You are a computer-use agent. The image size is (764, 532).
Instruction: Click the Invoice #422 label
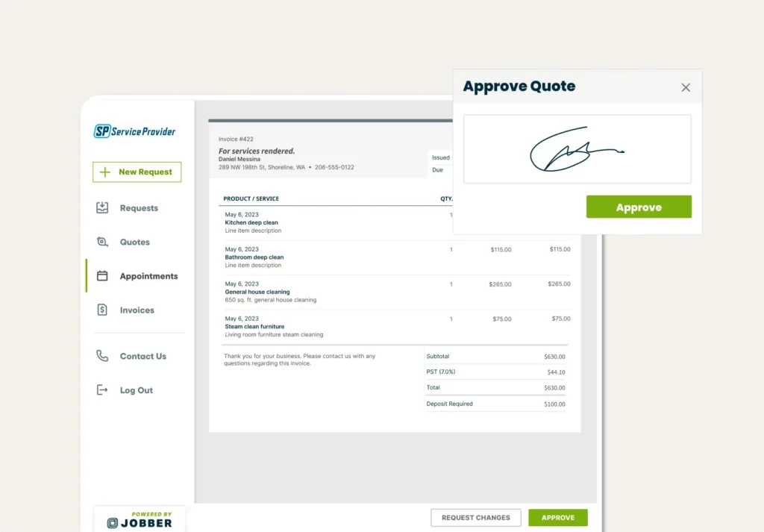(x=236, y=139)
